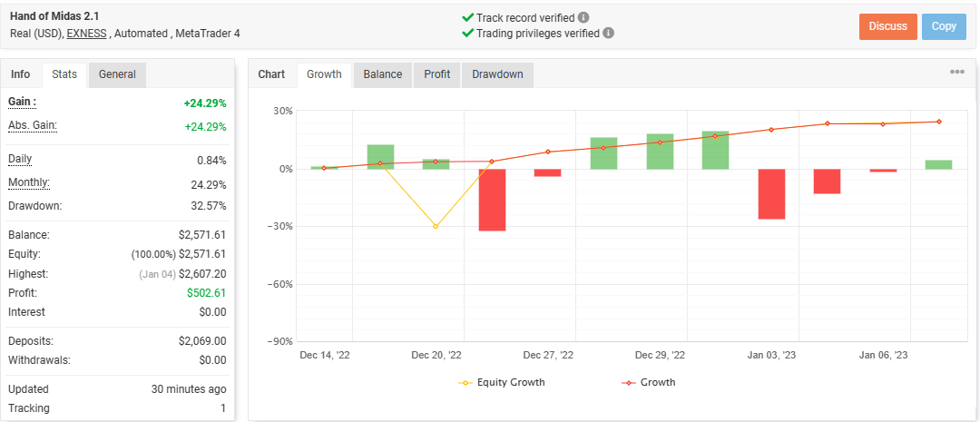
Task: Show the Growth chart tab
Action: coord(324,74)
